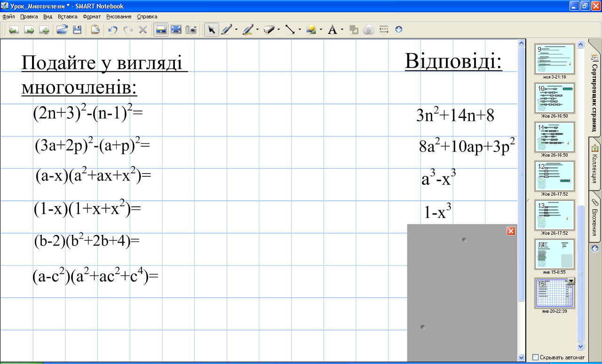Open Shapes dropdown arrow

(x=321, y=30)
